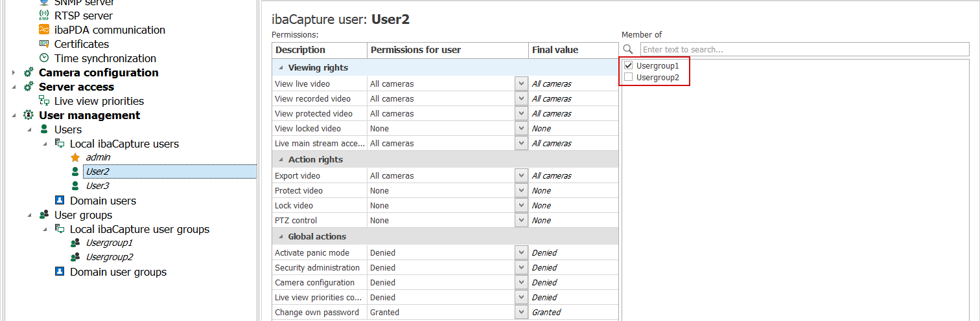
Task: Click the Users person icon
Action: (44, 129)
